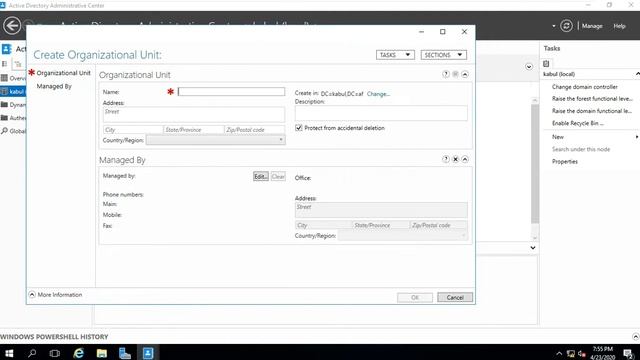This screenshot has width=640, height=360.
Task: Click the Description text field
Action: [x=381, y=113]
